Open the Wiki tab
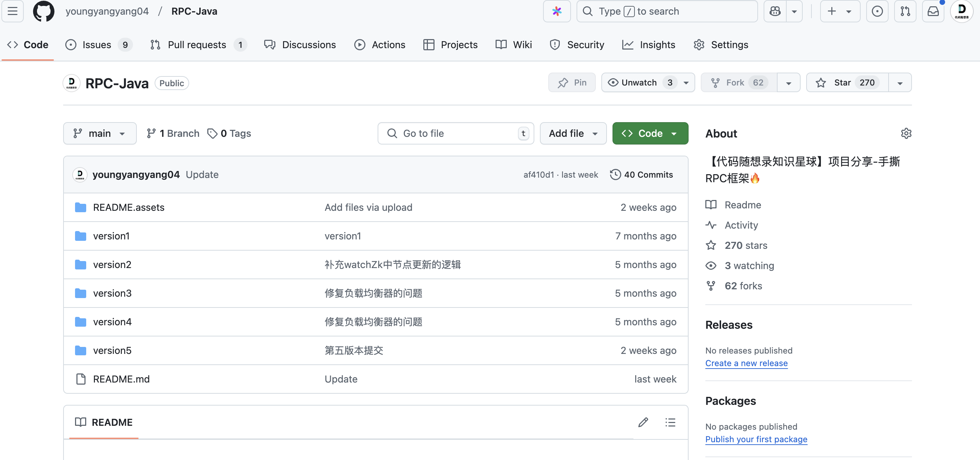980x460 pixels. [x=514, y=45]
